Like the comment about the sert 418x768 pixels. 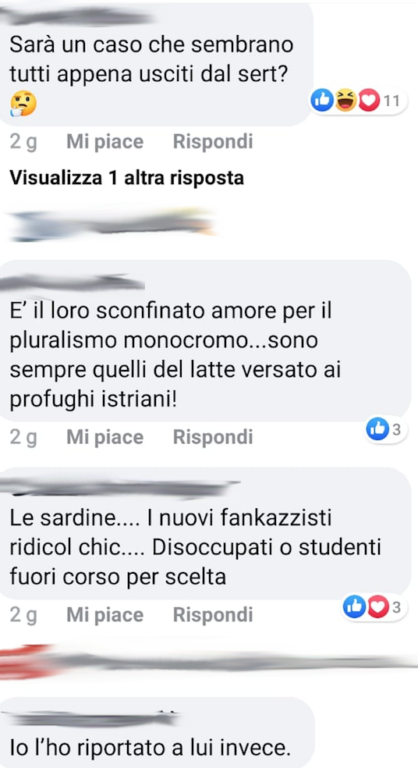pyautogui.click(x=105, y=142)
